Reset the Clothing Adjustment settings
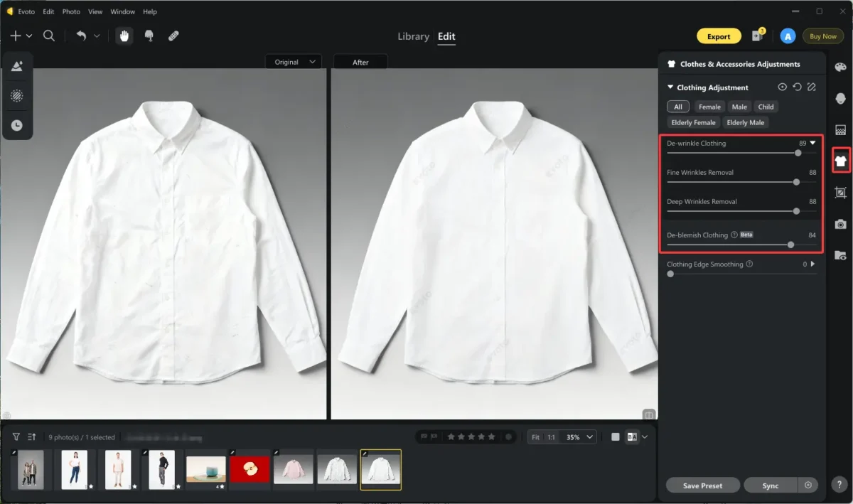Screen dimensions: 853x504 tap(797, 87)
